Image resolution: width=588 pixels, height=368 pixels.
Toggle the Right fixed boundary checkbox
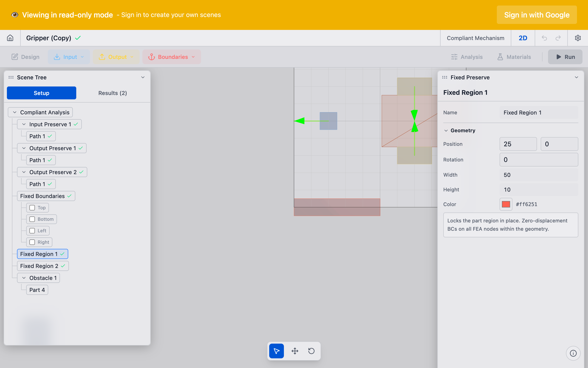[32, 242]
